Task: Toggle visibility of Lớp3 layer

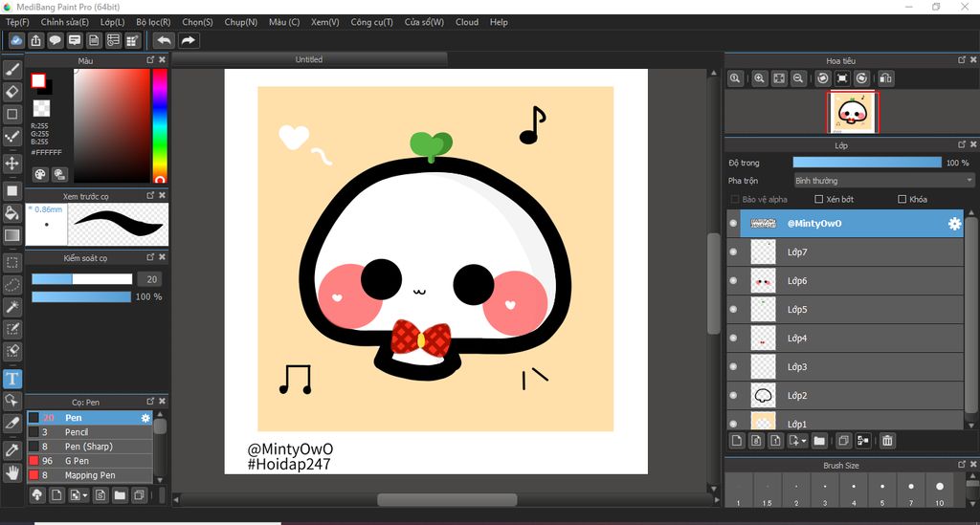Action: 733,367
